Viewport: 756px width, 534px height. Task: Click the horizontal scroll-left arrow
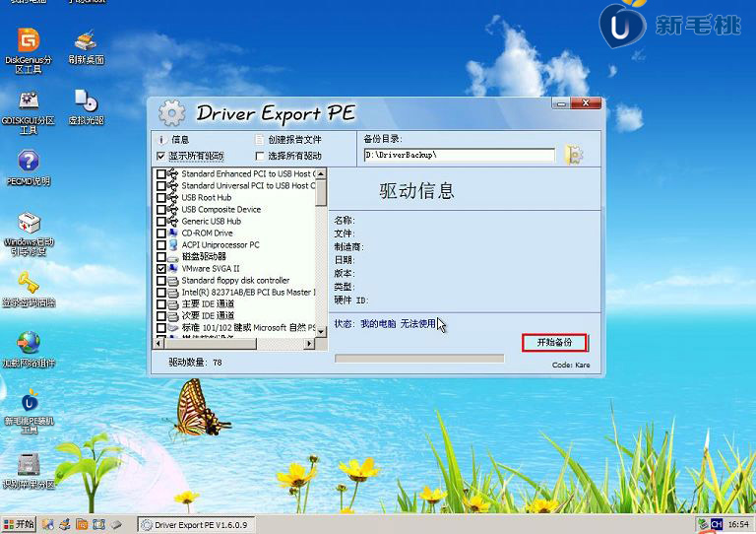click(158, 344)
